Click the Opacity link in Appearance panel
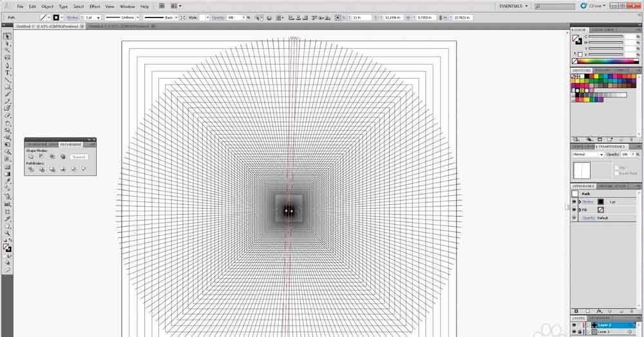This screenshot has width=644, height=337. 588,218
